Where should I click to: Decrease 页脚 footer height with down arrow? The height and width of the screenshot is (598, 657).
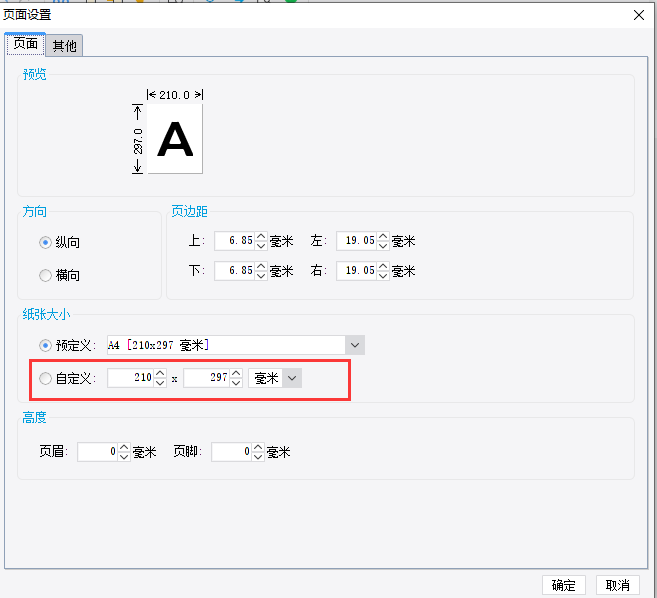[258, 456]
